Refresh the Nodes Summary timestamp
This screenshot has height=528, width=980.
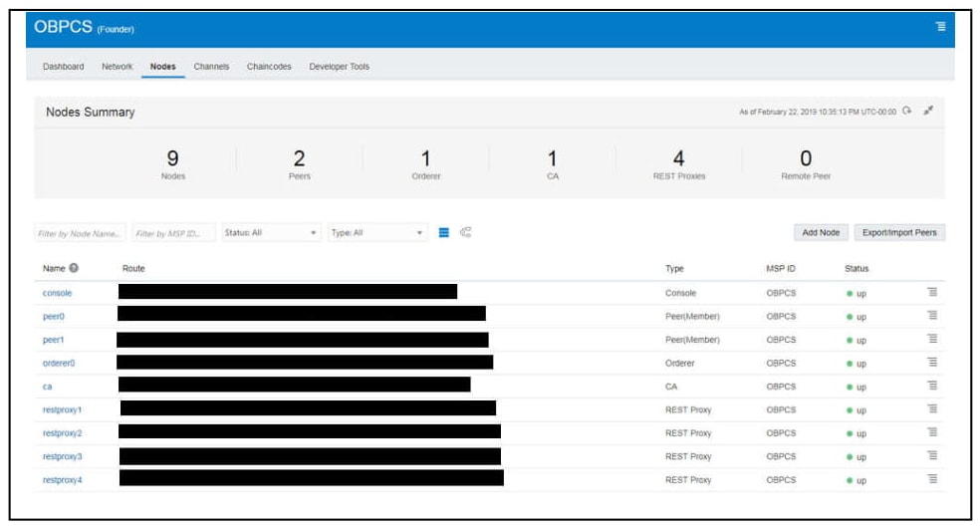(x=907, y=111)
